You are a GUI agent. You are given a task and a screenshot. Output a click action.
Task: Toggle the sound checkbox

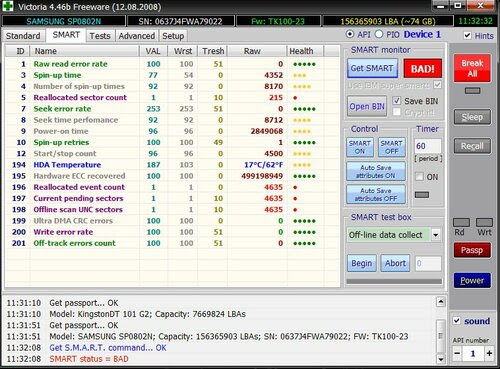[x=457, y=321]
